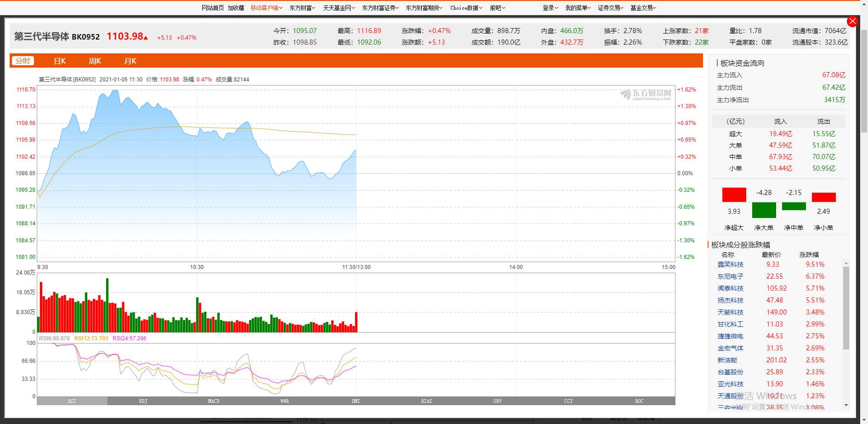Viewport: 868px width, 424px height.
Task: Open the 基金交易 dropdown
Action: tap(643, 8)
